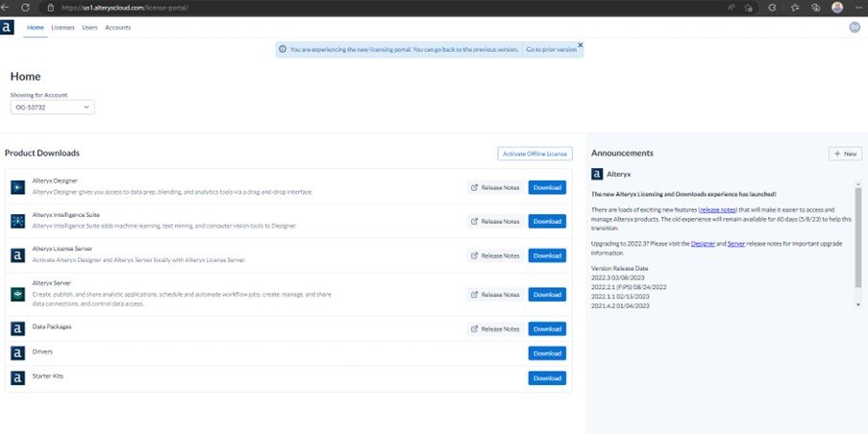Click the Alteryx logo in the top navigation
The image size is (868, 434).
click(x=7, y=27)
